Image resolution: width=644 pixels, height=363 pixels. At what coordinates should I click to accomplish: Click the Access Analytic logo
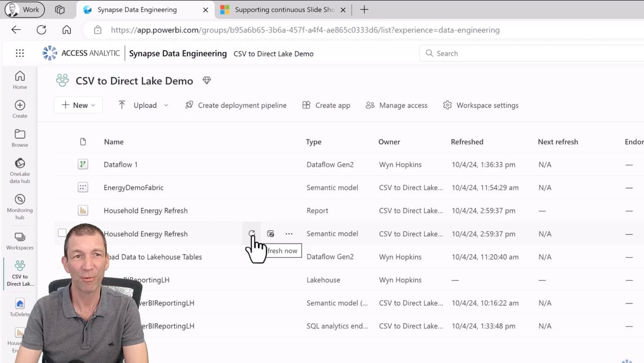click(81, 53)
